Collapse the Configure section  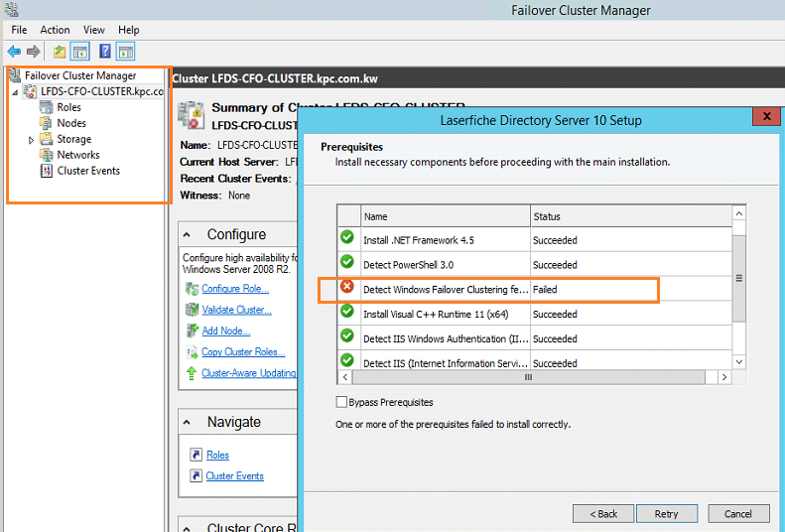pos(187,234)
